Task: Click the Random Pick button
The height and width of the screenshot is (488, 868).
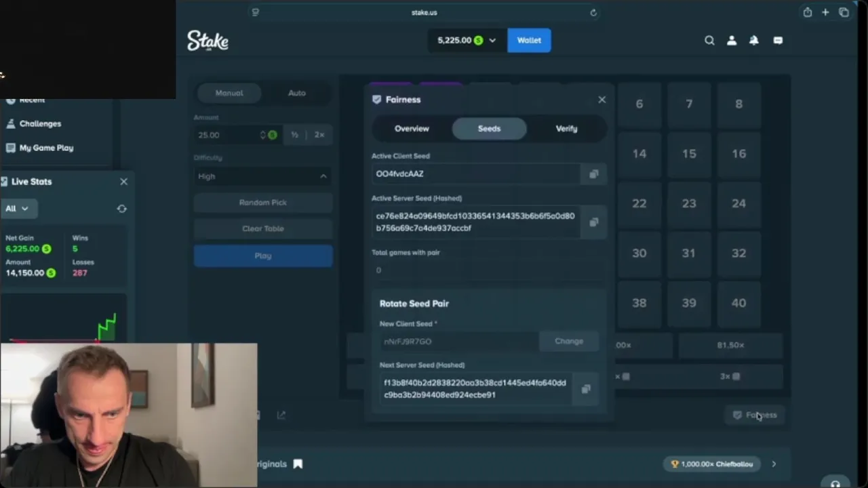Action: click(263, 203)
